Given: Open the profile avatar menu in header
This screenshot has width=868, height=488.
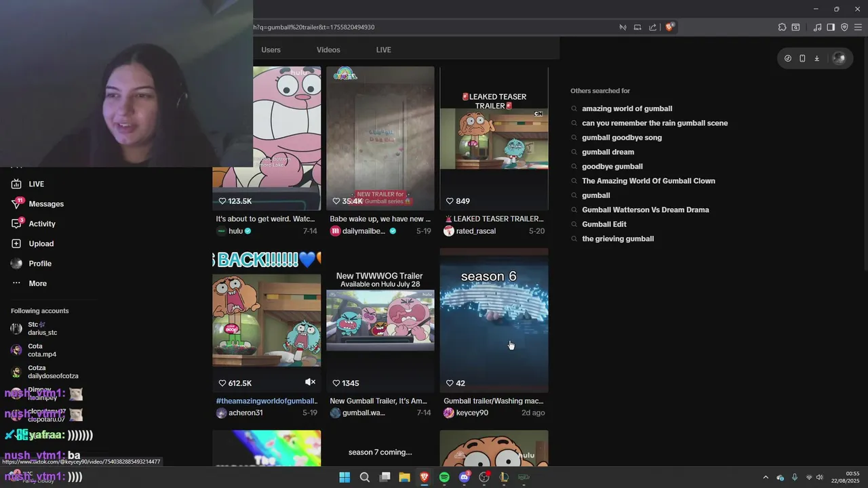Looking at the screenshot, I should pyautogui.click(x=839, y=58).
